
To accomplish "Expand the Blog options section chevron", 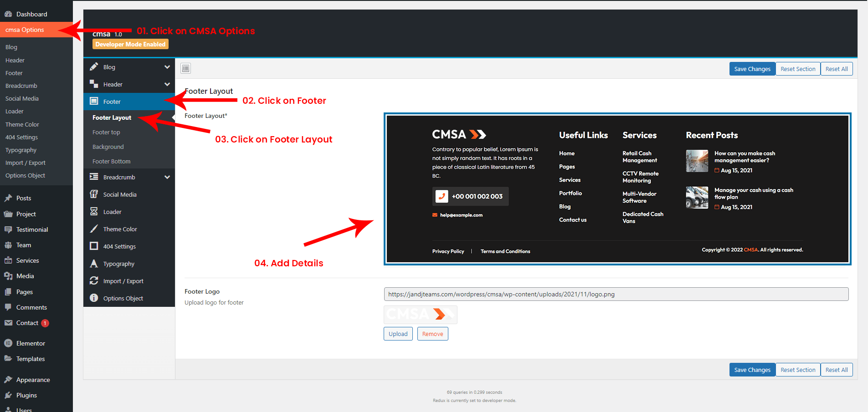I will pos(167,67).
